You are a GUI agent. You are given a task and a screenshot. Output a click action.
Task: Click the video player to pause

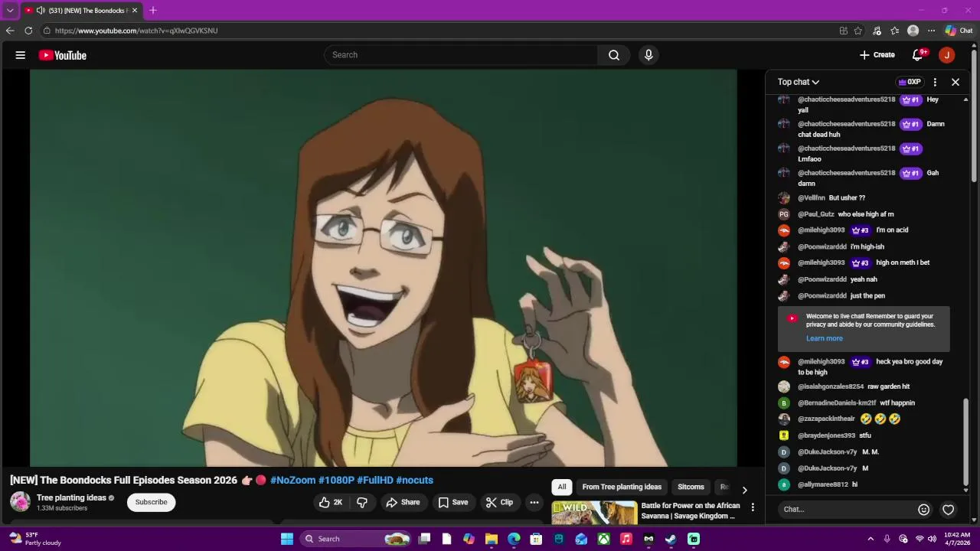[x=384, y=268]
